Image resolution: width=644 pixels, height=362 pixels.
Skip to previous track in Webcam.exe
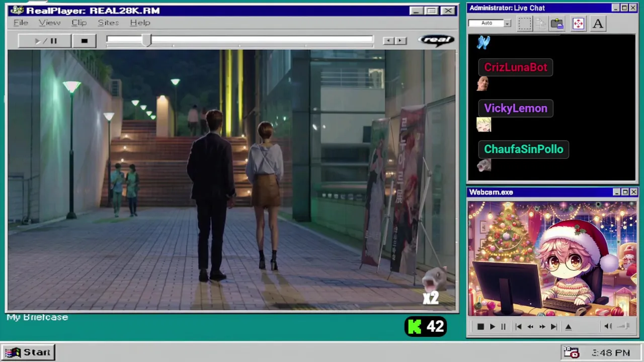[518, 327]
